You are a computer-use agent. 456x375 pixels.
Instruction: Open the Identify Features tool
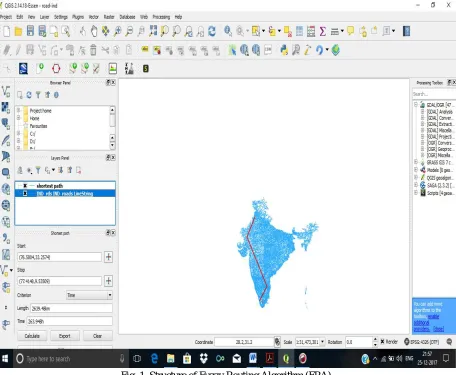pos(228,31)
